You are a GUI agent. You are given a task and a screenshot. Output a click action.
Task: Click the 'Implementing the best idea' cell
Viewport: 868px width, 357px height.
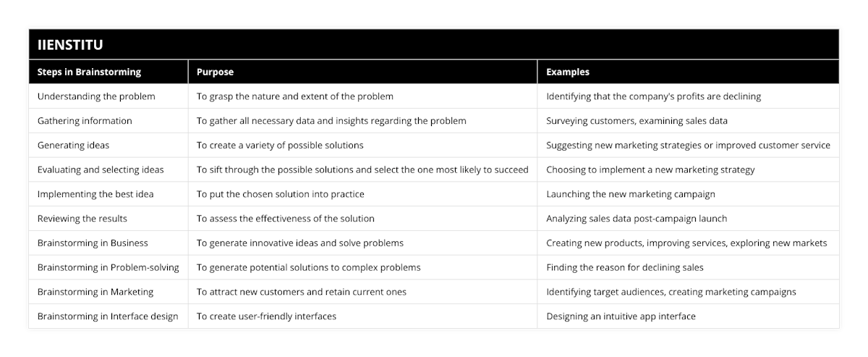[x=95, y=194]
